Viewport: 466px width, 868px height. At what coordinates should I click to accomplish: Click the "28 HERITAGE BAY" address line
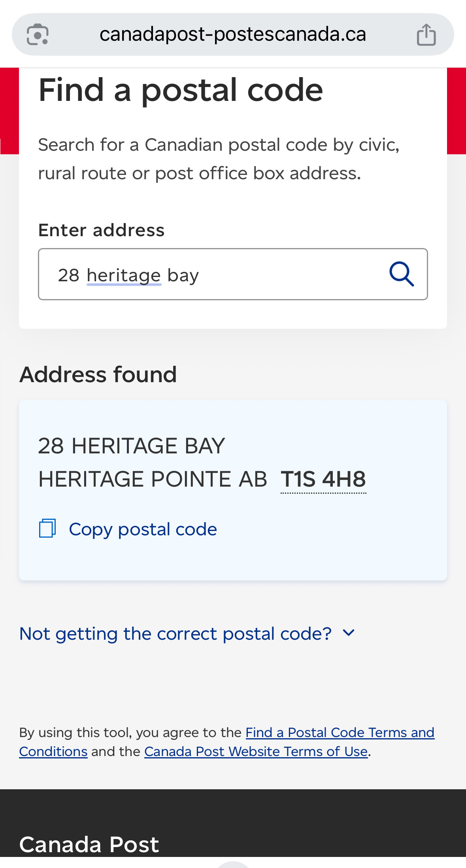pyautogui.click(x=131, y=446)
